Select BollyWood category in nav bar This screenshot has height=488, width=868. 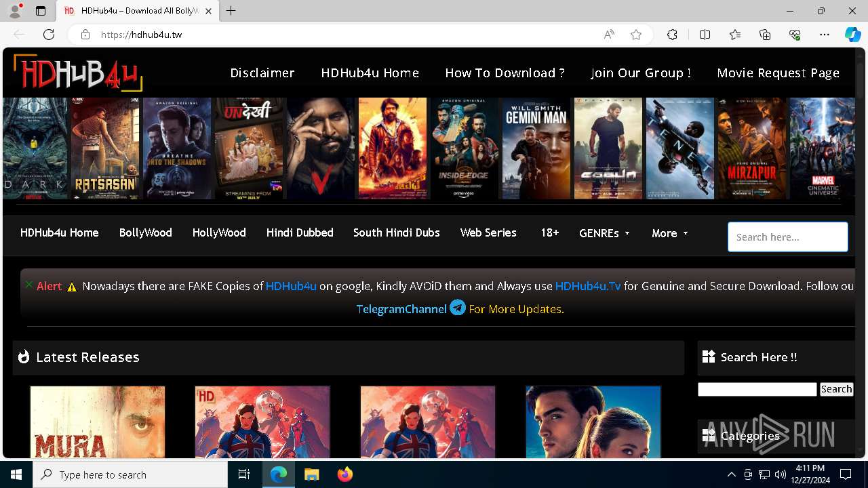click(x=146, y=232)
